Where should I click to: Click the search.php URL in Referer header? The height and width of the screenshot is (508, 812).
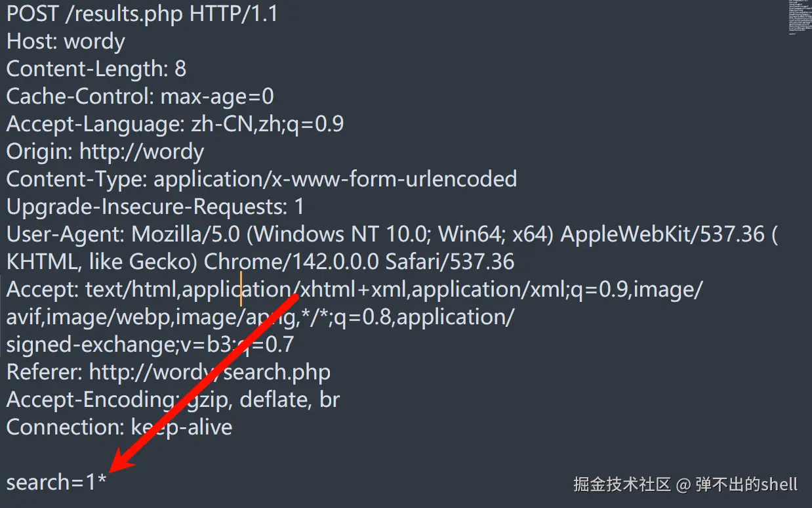[x=277, y=373]
